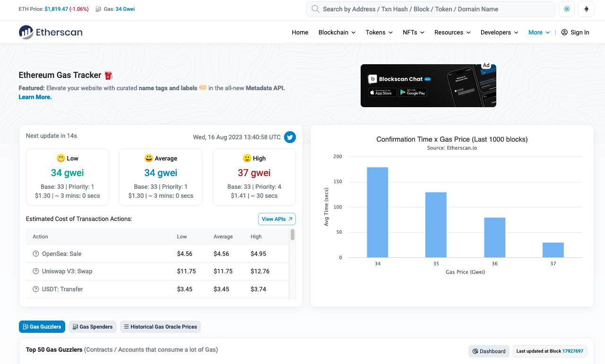Open Google Play badge in ad

tap(412, 93)
